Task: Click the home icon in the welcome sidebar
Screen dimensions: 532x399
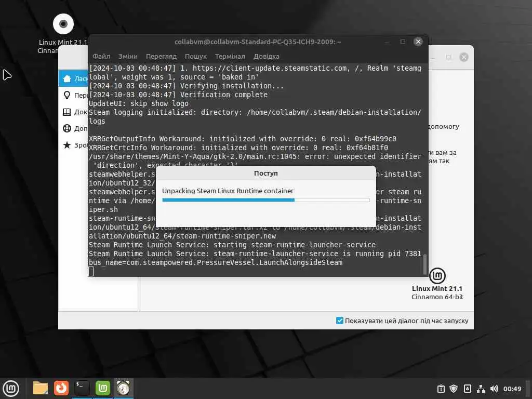Action: (x=67, y=79)
